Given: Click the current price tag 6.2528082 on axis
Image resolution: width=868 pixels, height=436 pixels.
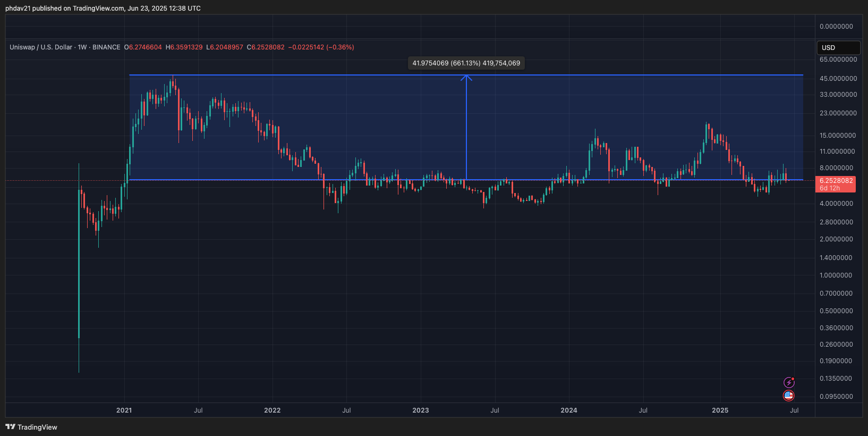Looking at the screenshot, I should 836,181.
